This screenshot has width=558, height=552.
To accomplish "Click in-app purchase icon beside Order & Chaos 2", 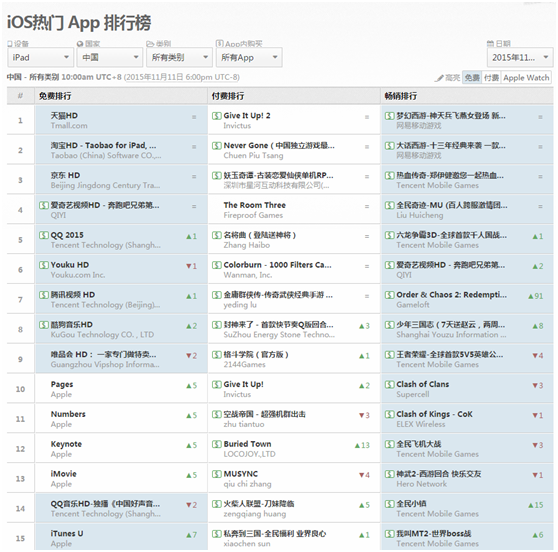I will click(x=390, y=295).
